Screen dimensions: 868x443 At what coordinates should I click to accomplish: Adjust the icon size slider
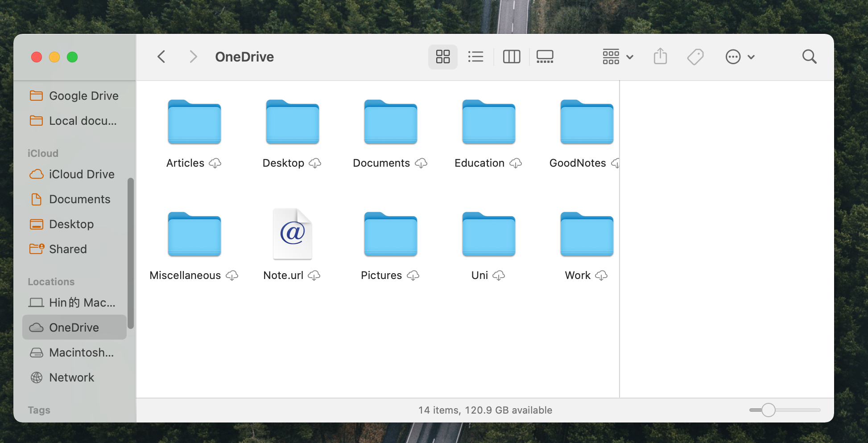click(768, 410)
